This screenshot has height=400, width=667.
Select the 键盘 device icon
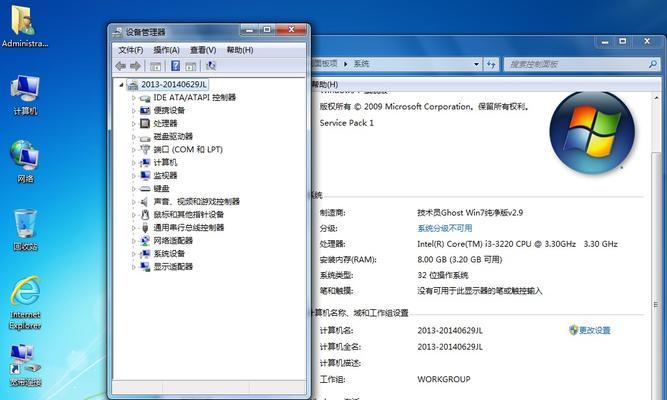[145, 189]
